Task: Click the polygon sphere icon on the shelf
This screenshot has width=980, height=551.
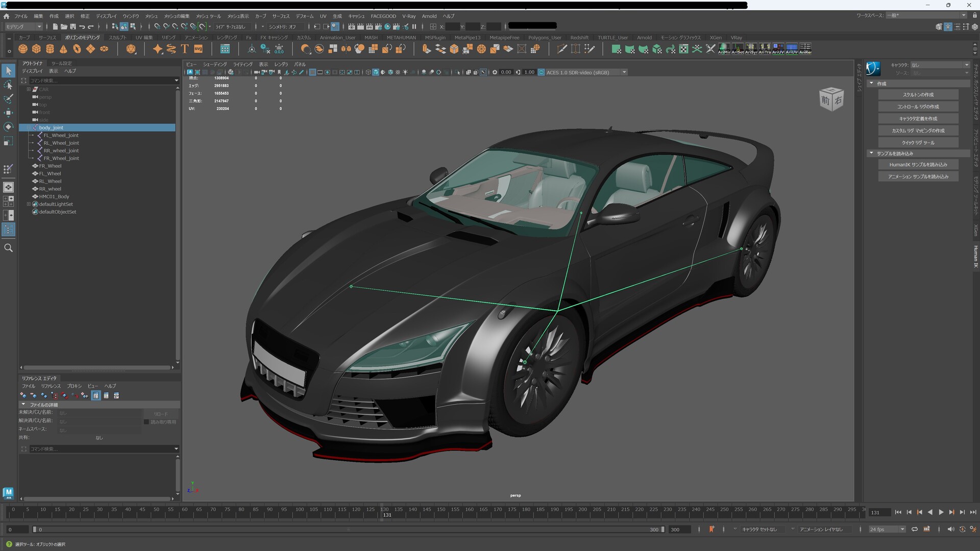Action: point(22,48)
